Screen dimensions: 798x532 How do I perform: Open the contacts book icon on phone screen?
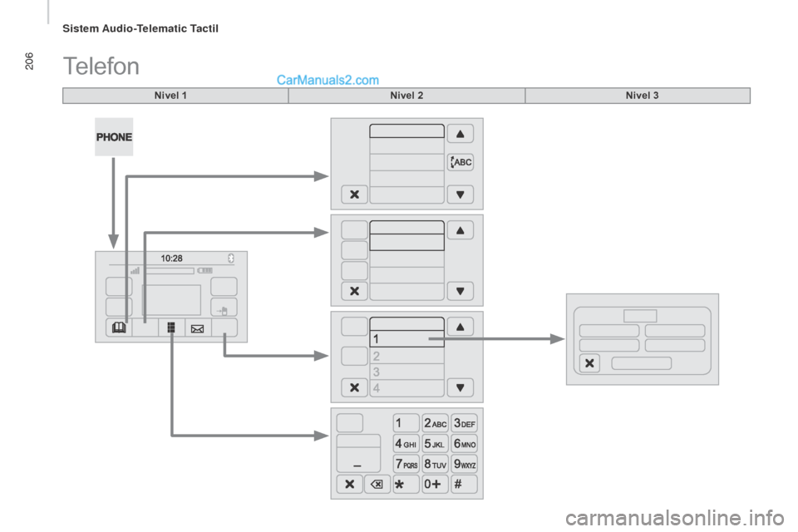(119, 328)
